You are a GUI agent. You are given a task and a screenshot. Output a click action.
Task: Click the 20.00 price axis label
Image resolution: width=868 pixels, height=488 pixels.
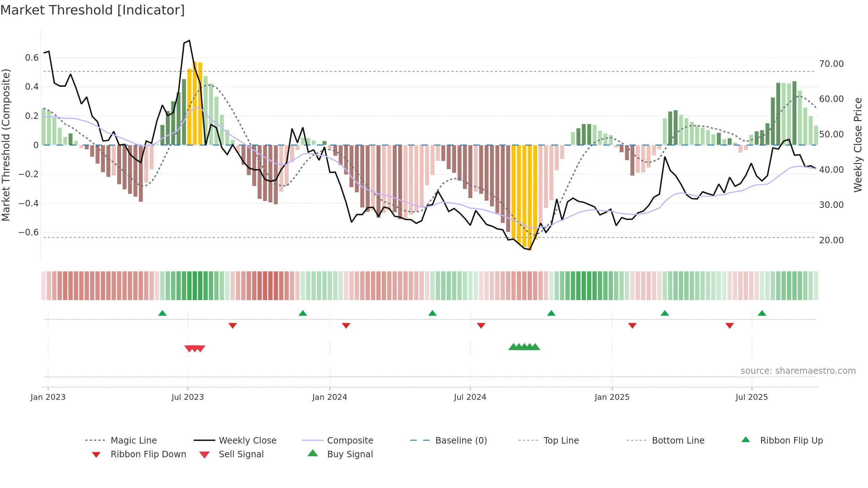(x=831, y=240)
